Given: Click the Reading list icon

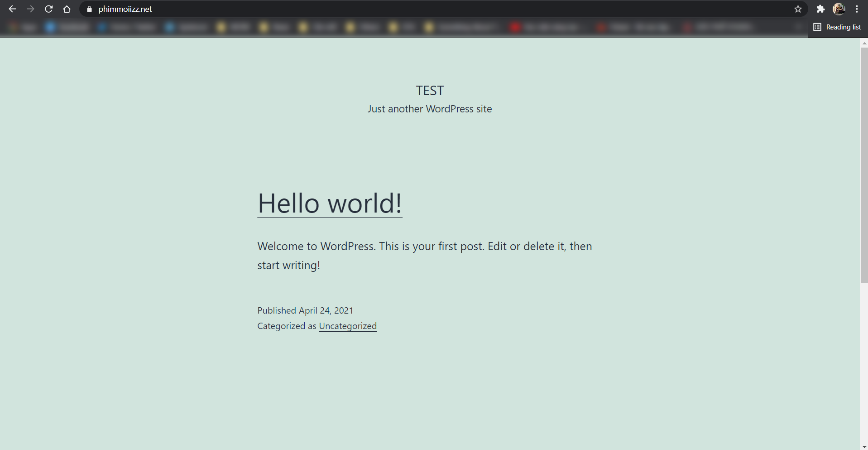Looking at the screenshot, I should [817, 27].
